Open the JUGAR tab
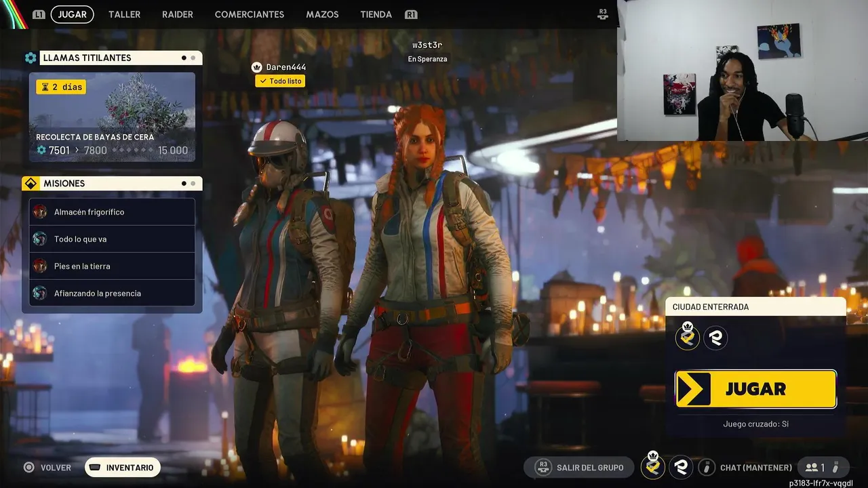868x488 pixels. click(x=73, y=14)
